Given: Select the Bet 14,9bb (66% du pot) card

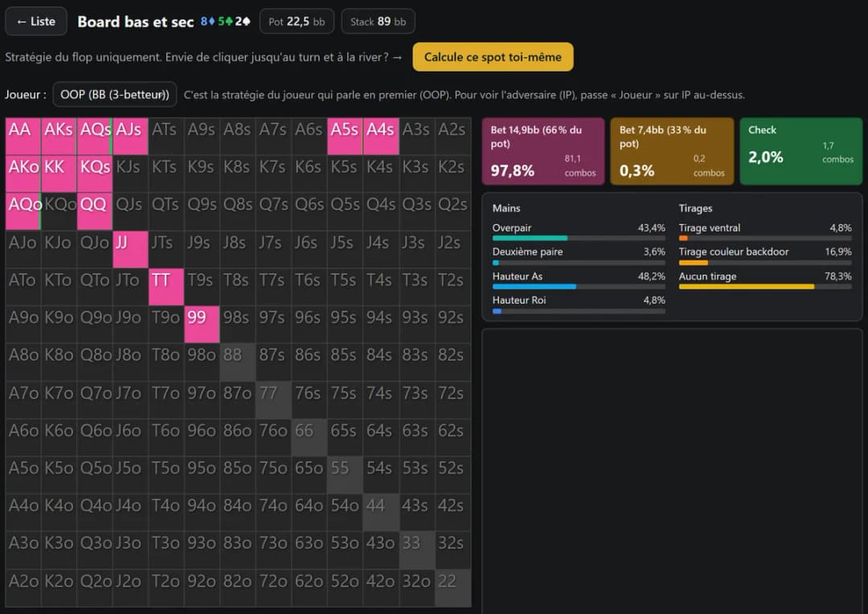Looking at the screenshot, I should click(x=543, y=151).
